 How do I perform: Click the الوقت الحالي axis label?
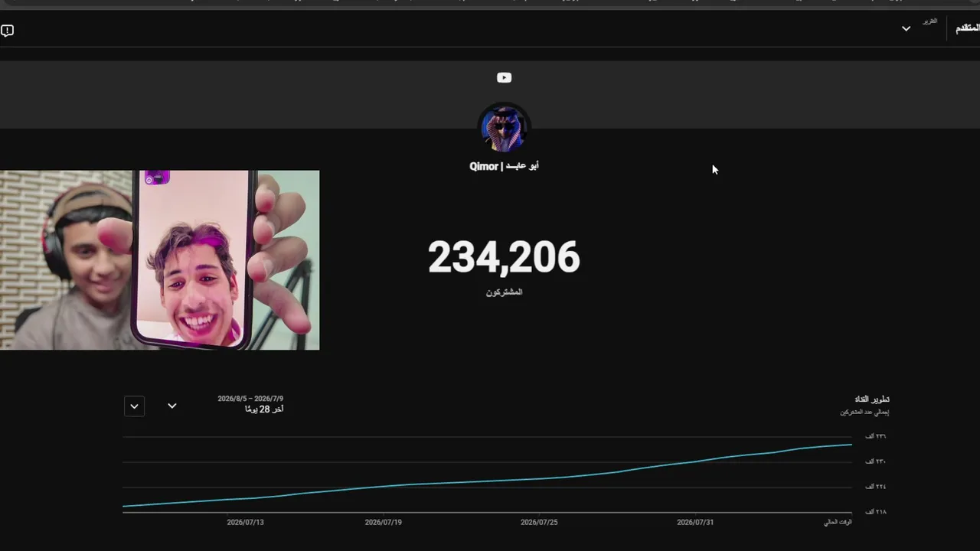pos(838,523)
